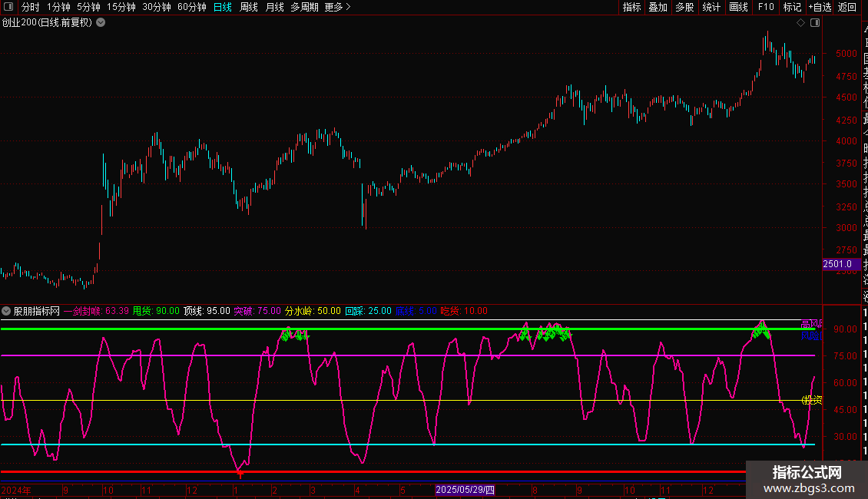Expand the 更多 periods menu
The height and width of the screenshot is (499, 868).
click(337, 7)
